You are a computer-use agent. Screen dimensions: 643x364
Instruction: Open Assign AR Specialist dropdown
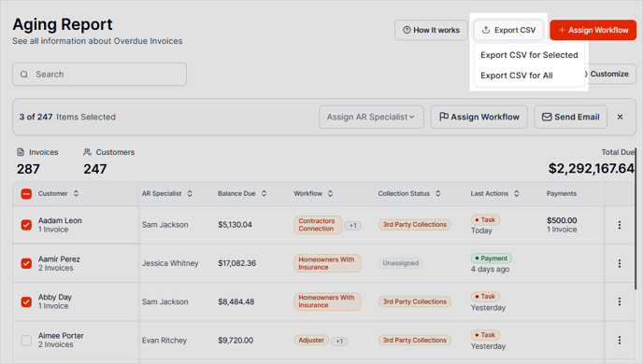point(371,117)
